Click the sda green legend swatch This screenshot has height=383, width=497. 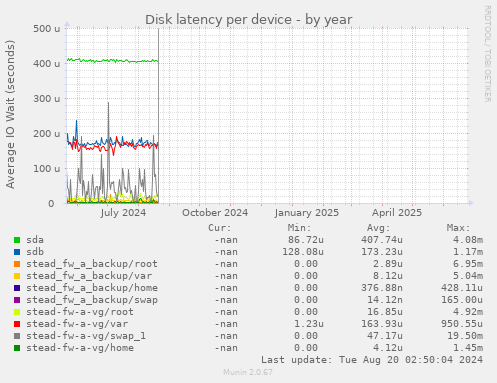[17, 240]
